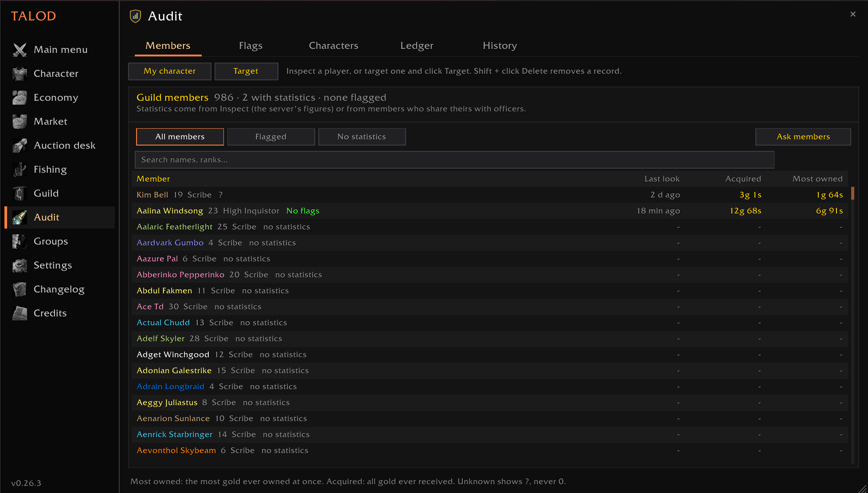
Task: Select the Aardvark Gumbo member row
Action: pyautogui.click(x=490, y=243)
